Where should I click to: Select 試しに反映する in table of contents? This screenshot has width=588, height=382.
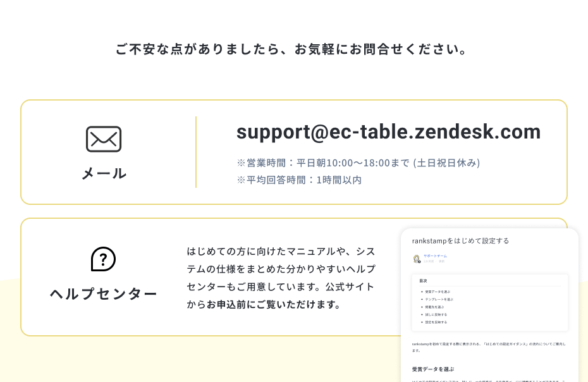point(436,314)
